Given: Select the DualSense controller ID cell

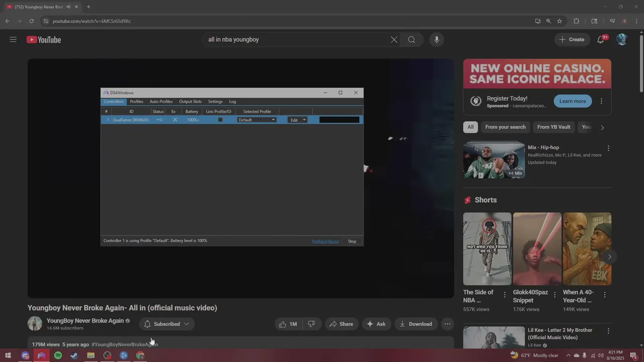Looking at the screenshot, I should click(131, 120).
